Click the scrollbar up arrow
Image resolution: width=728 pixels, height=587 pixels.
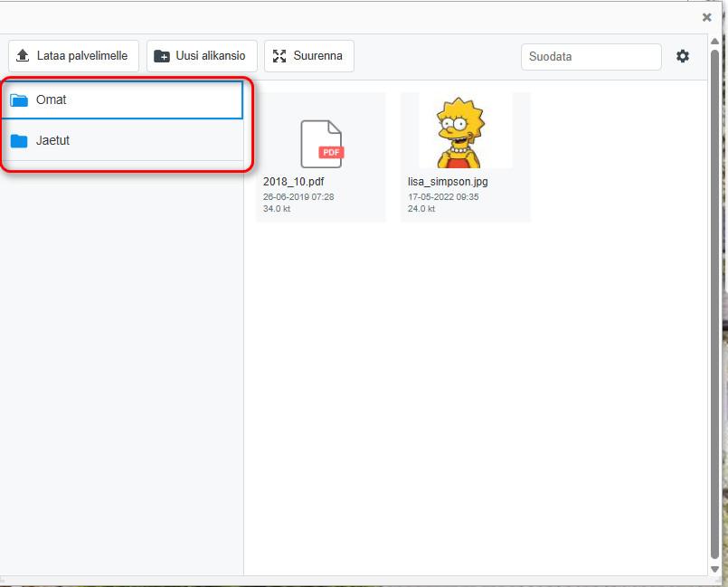715,42
